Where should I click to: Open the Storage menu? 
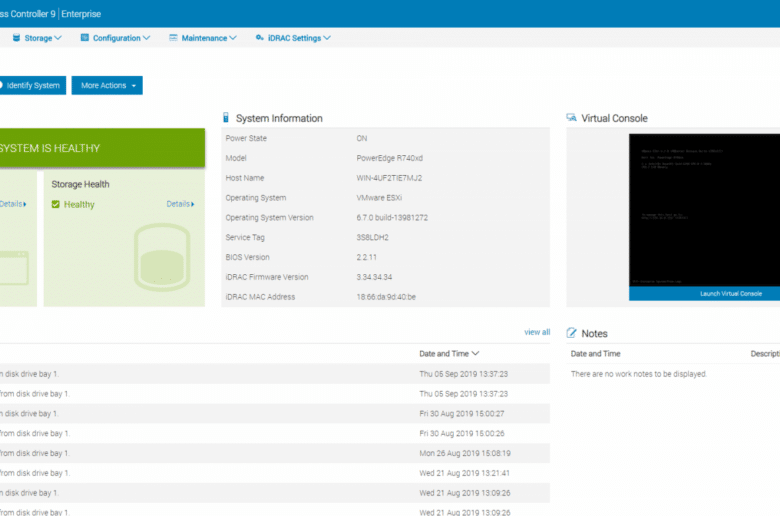pos(37,38)
